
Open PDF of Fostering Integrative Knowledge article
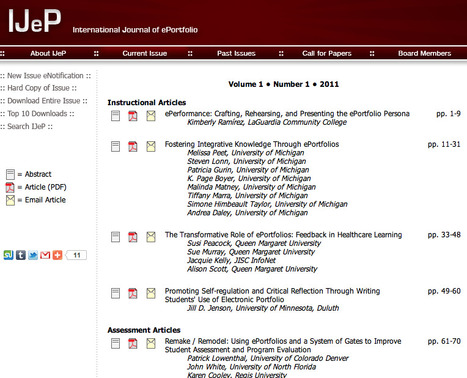coord(133,146)
